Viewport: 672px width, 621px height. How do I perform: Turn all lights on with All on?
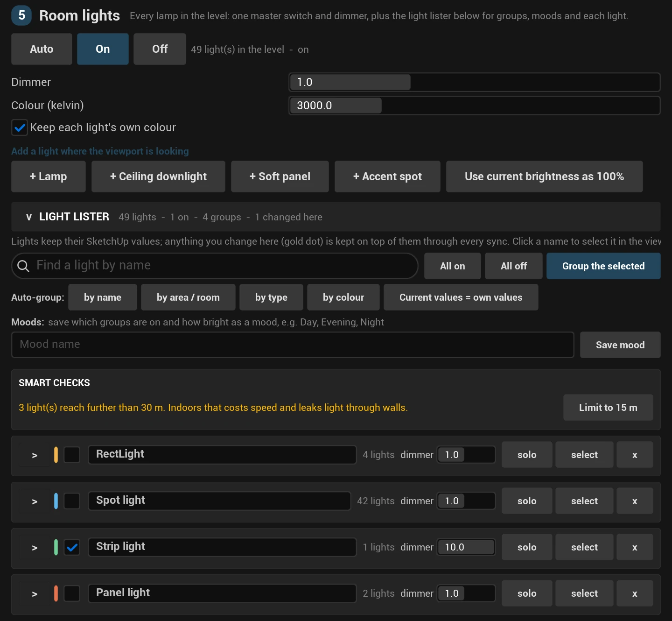pyautogui.click(x=453, y=266)
